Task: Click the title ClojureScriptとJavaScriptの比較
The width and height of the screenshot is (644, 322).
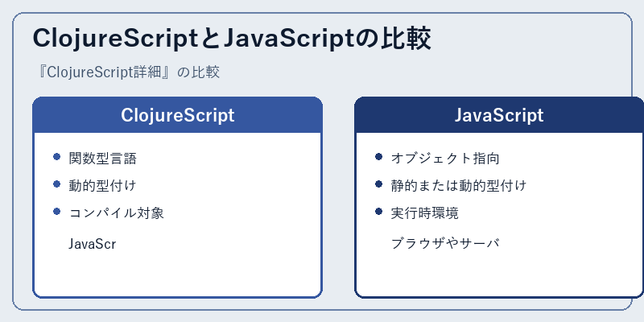Action: 232,39
